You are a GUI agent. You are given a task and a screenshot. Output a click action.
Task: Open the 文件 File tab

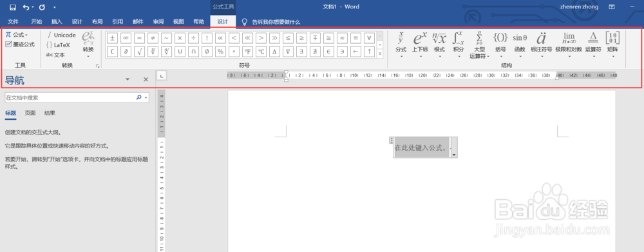(x=14, y=22)
